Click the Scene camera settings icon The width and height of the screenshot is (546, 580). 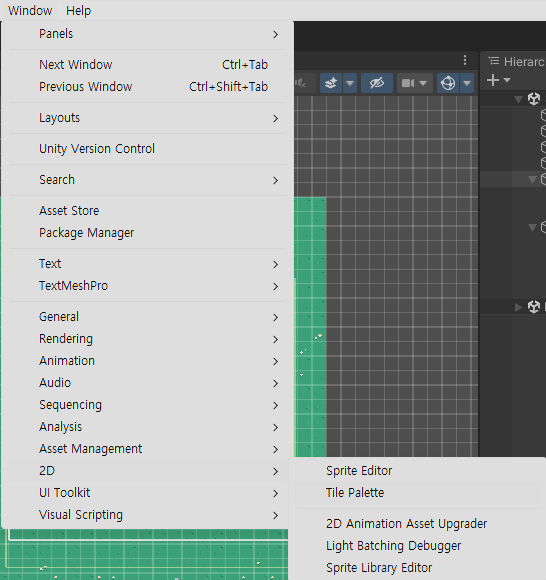click(408, 83)
